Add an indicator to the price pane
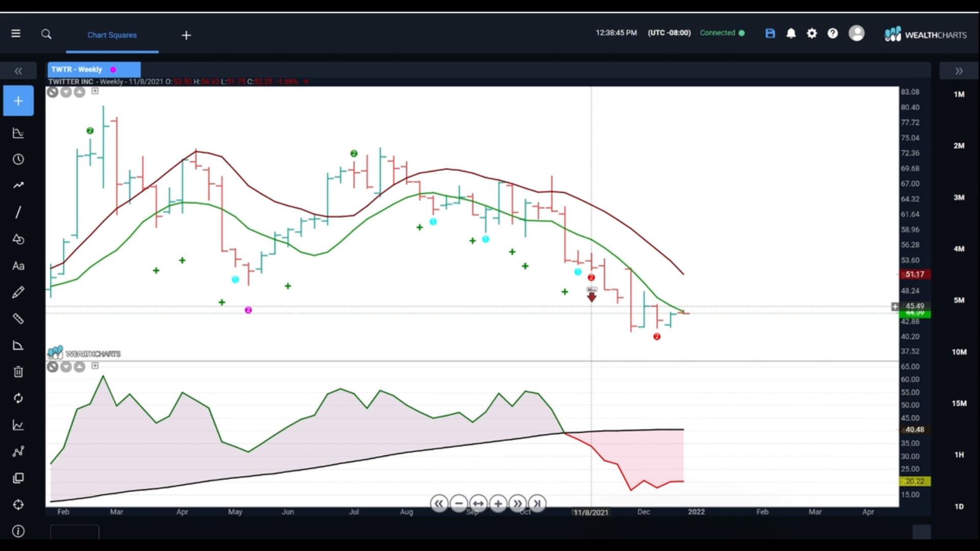Image resolution: width=980 pixels, height=551 pixels. (x=95, y=91)
